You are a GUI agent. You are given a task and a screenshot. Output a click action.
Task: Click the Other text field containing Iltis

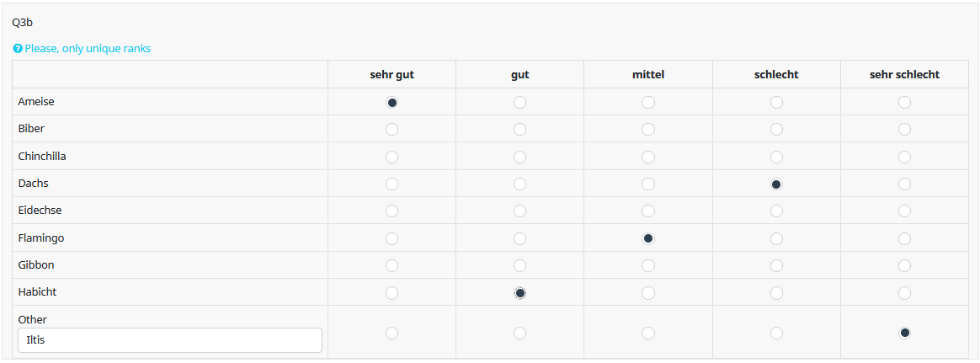click(x=169, y=340)
